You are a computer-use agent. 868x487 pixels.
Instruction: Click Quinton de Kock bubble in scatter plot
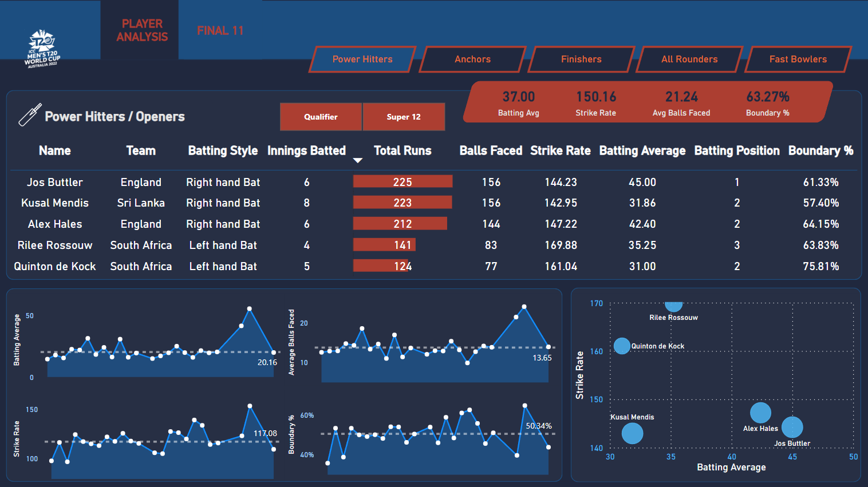(622, 346)
